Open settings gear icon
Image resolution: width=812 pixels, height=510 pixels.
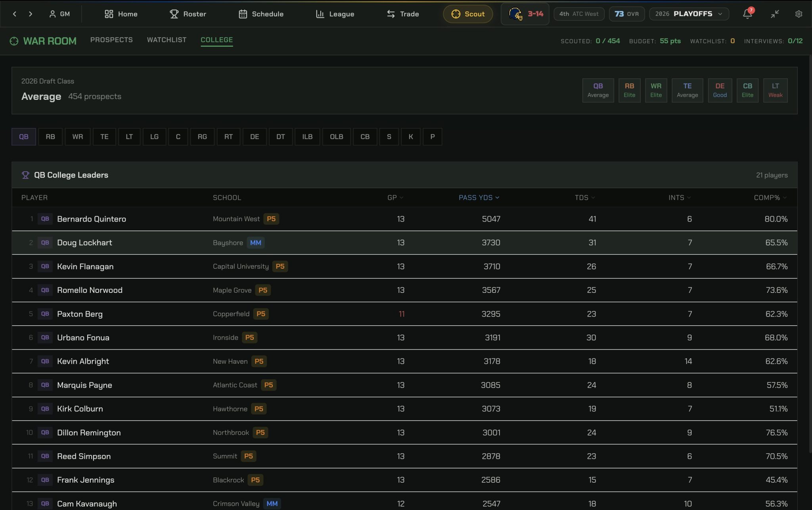click(x=799, y=14)
